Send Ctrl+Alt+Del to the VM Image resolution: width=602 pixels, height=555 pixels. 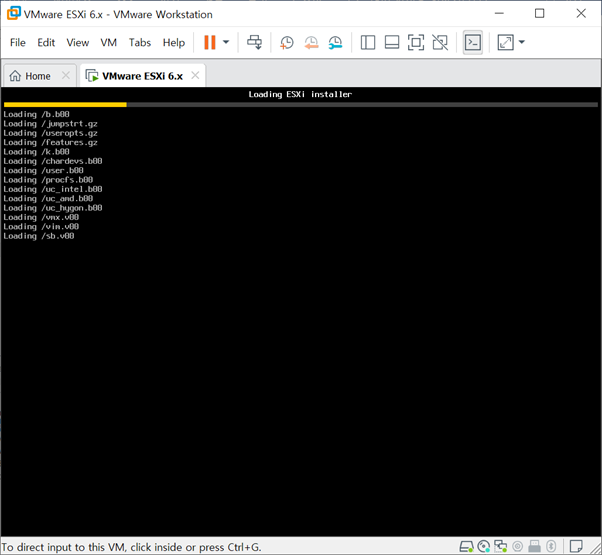(x=255, y=42)
